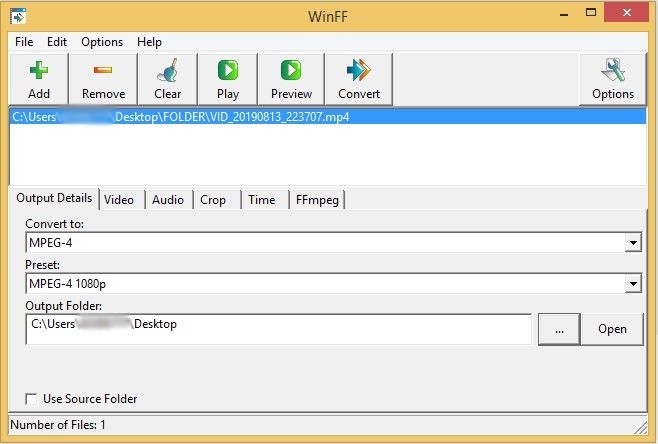Click the Add file toolbar icon
The width and height of the screenshot is (658, 444).
tap(39, 70)
